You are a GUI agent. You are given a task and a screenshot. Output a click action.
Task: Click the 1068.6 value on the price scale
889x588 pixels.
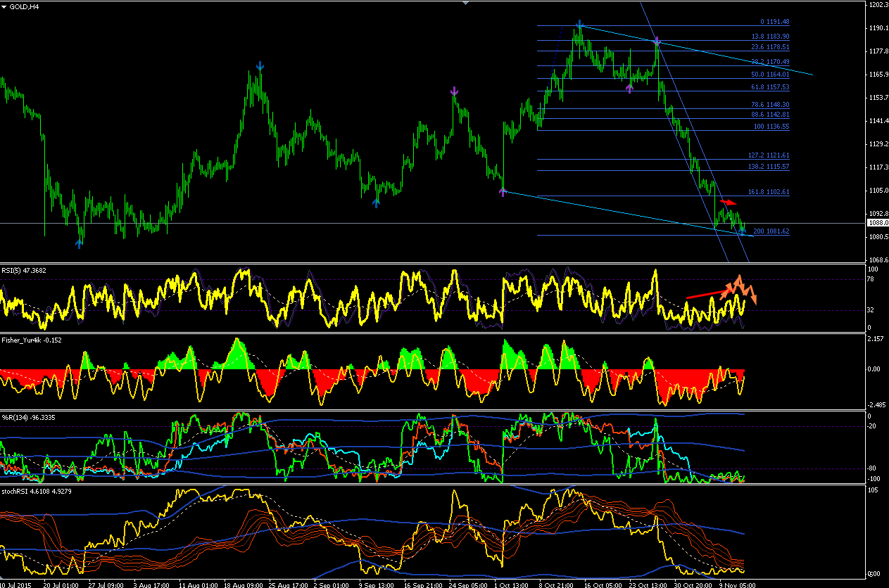pyautogui.click(x=878, y=260)
